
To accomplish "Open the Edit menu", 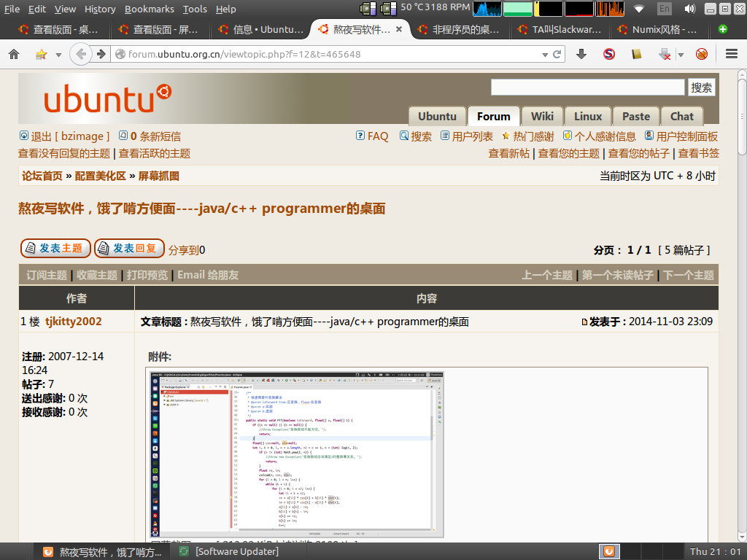I will click(37, 9).
